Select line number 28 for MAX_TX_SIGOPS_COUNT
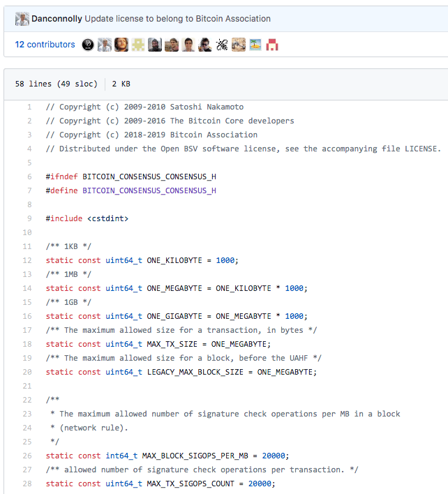This screenshot has height=494, width=448. [27, 484]
